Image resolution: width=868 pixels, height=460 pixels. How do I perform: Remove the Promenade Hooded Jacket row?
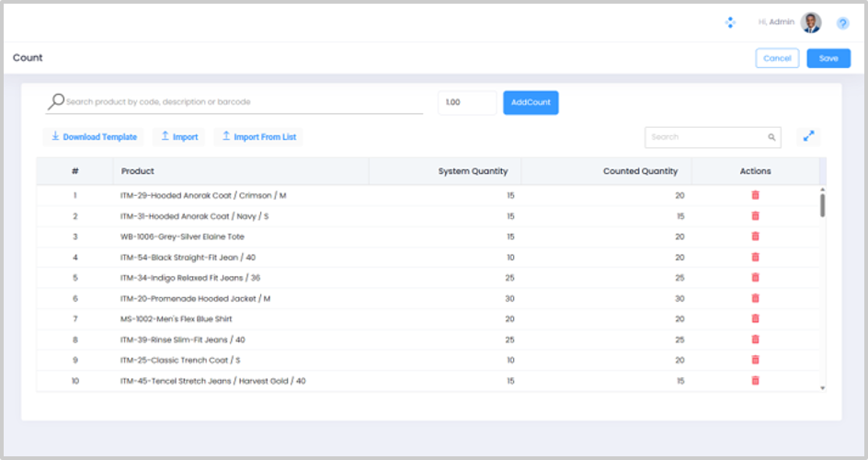pos(755,298)
